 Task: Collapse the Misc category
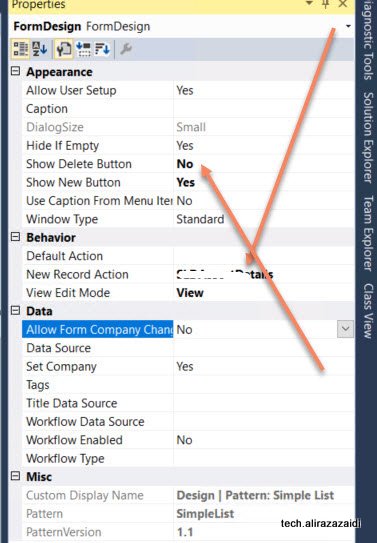pos(15,476)
